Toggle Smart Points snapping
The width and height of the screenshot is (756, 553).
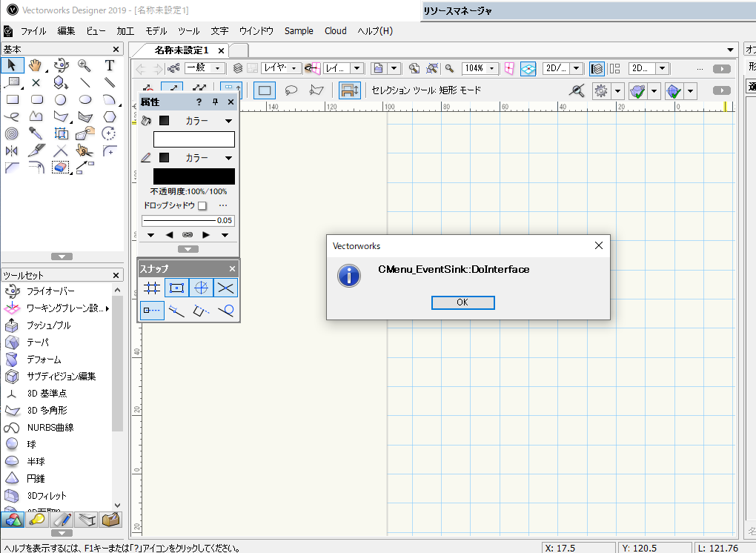pyautogui.click(x=152, y=311)
